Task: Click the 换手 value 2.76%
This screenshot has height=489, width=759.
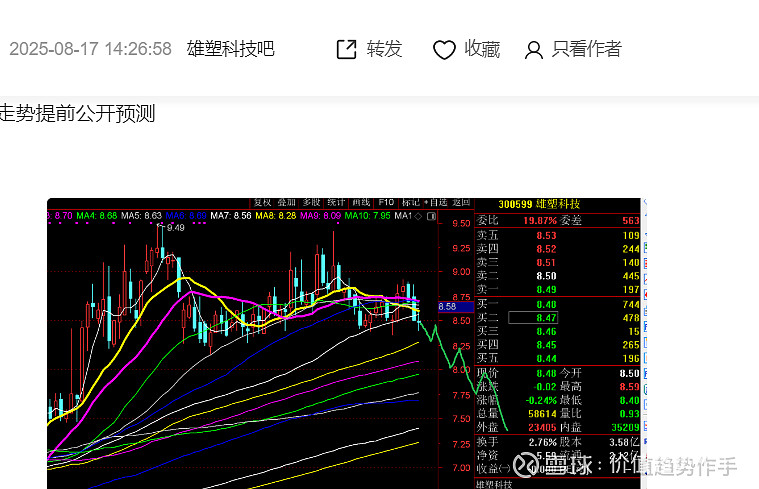Action: (x=542, y=442)
